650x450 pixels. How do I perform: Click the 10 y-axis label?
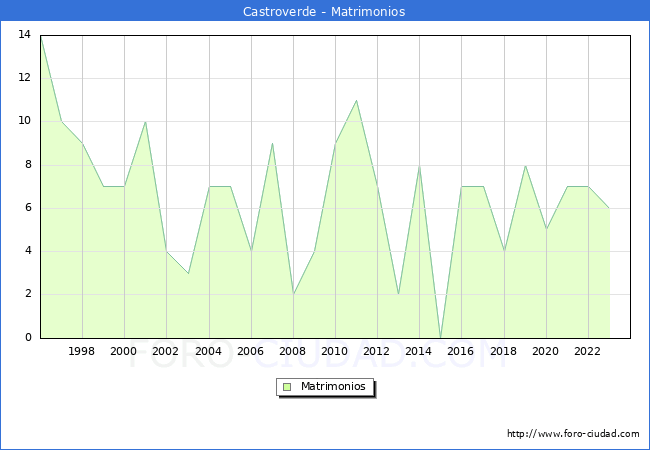tap(24, 121)
